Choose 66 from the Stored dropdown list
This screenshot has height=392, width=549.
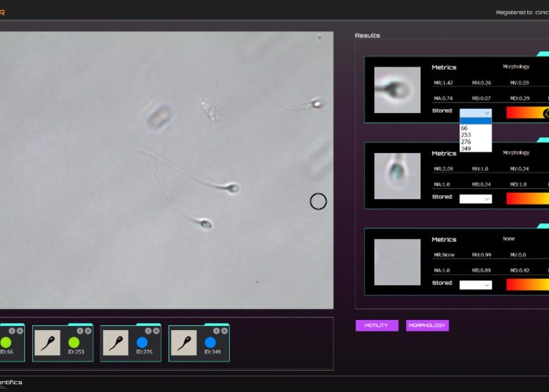pos(475,128)
